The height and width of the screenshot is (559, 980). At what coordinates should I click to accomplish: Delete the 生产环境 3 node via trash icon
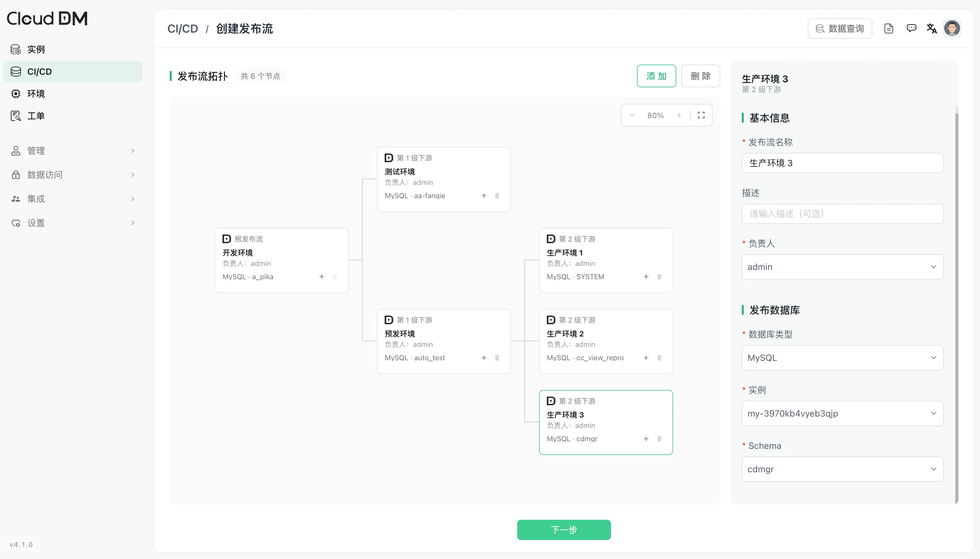pyautogui.click(x=659, y=439)
